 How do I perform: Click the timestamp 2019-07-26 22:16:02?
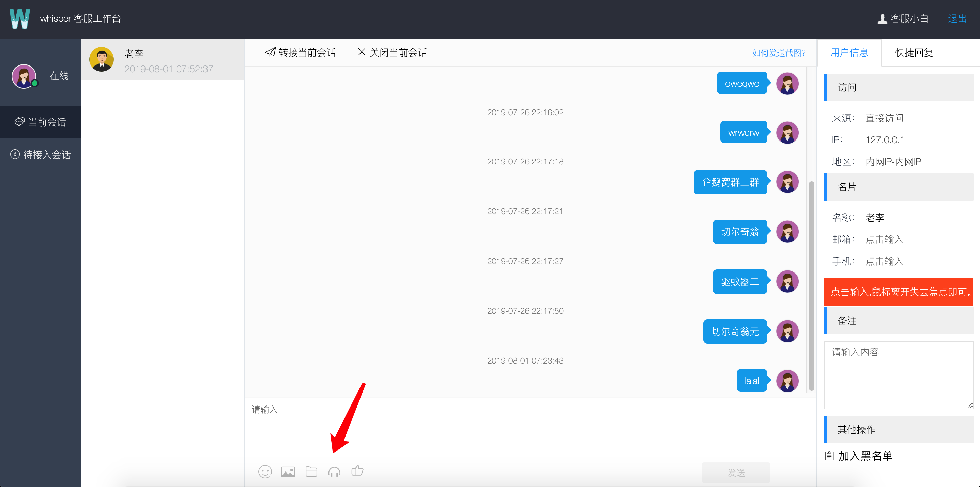tap(525, 112)
